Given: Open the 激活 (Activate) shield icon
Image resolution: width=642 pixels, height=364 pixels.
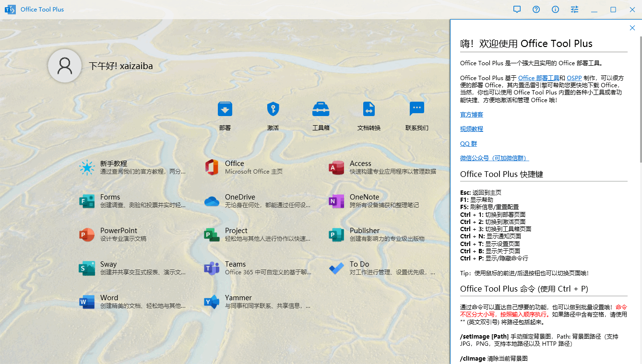Looking at the screenshot, I should click(x=273, y=109).
